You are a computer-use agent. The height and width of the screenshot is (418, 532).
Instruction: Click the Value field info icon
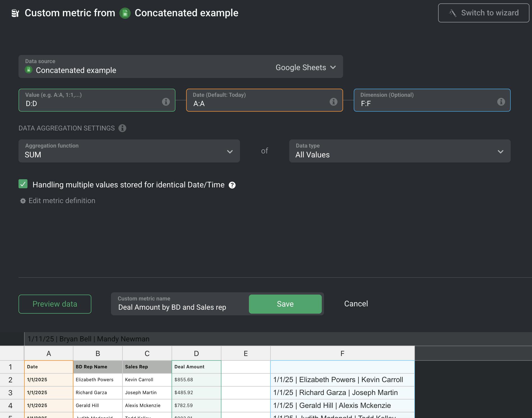[166, 102]
